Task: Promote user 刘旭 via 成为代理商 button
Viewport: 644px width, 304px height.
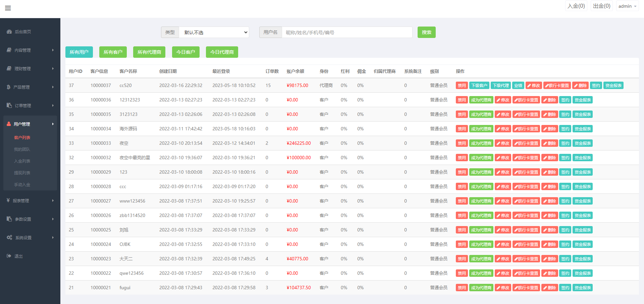Action: [x=481, y=230]
